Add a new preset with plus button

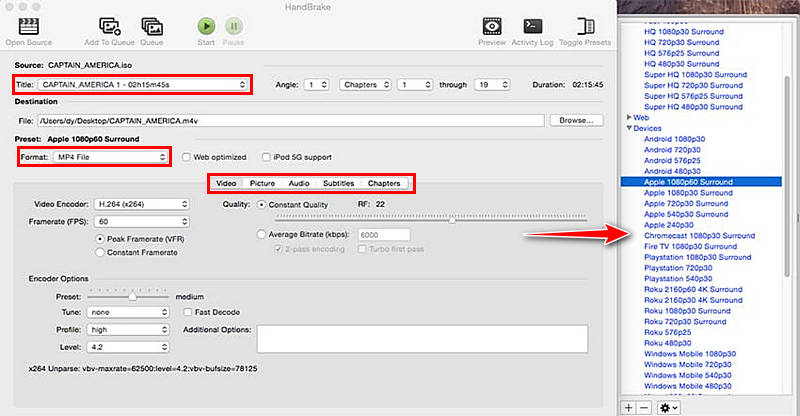(629, 408)
